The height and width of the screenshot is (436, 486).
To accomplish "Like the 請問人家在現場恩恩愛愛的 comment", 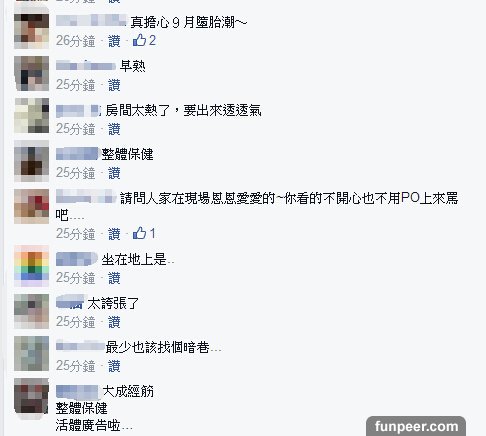I will (x=114, y=234).
